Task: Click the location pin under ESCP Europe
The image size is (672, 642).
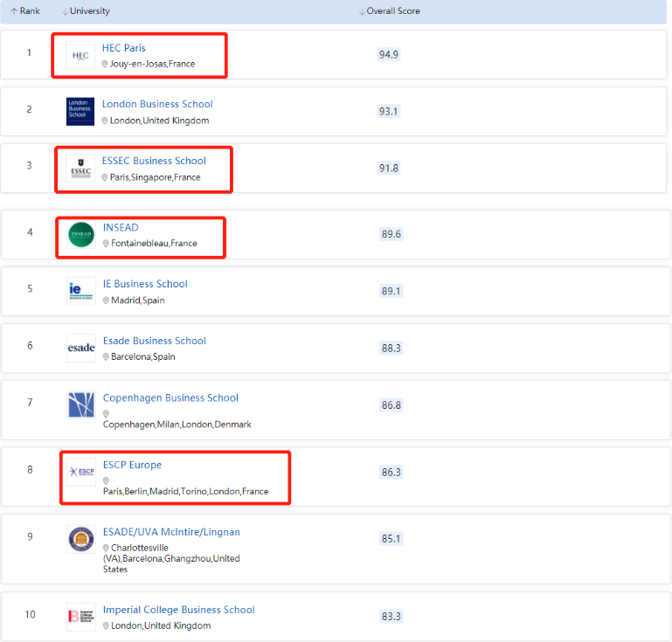Action: pos(106,481)
